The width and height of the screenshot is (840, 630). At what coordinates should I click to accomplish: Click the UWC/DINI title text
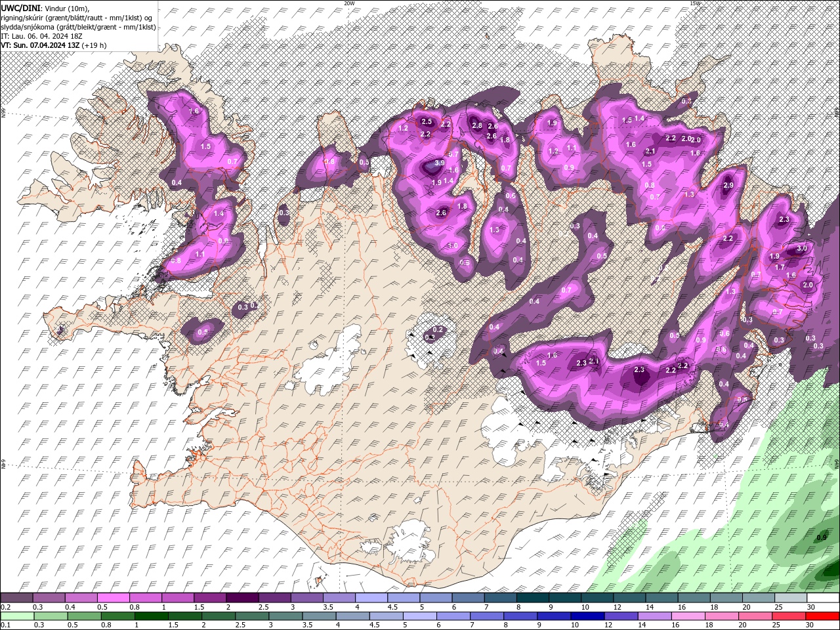pos(21,8)
